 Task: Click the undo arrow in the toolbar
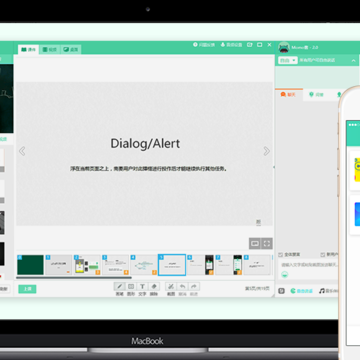(182, 286)
